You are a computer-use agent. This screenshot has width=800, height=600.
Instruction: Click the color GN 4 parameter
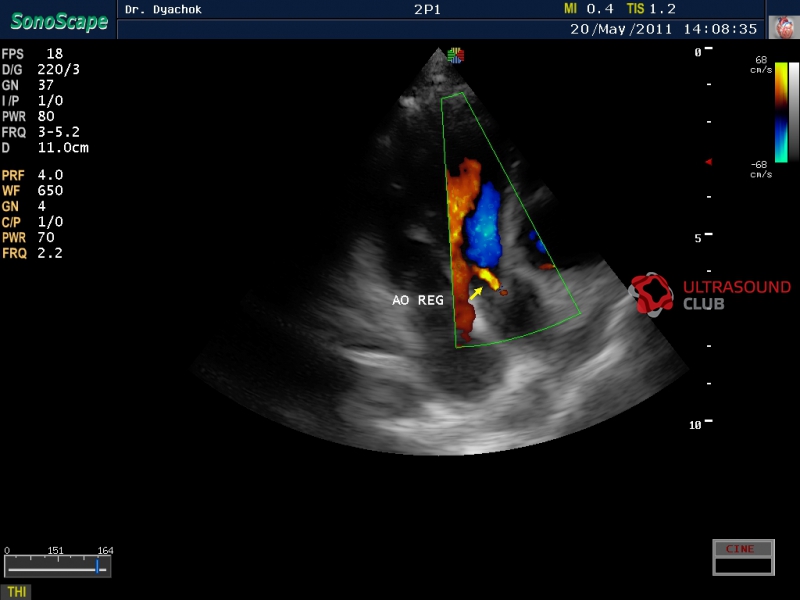click(x=23, y=206)
